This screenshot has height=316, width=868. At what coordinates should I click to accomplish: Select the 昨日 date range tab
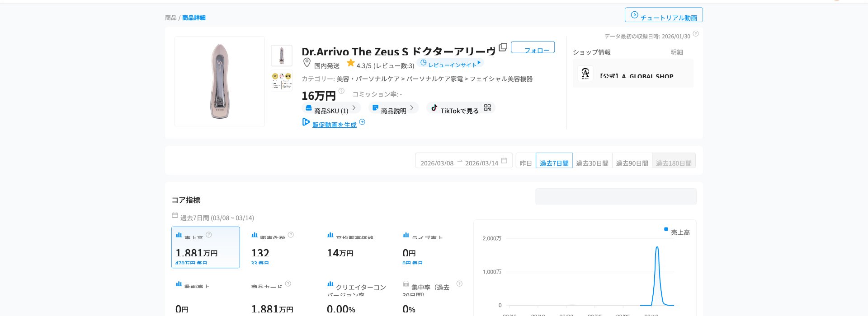point(526,161)
